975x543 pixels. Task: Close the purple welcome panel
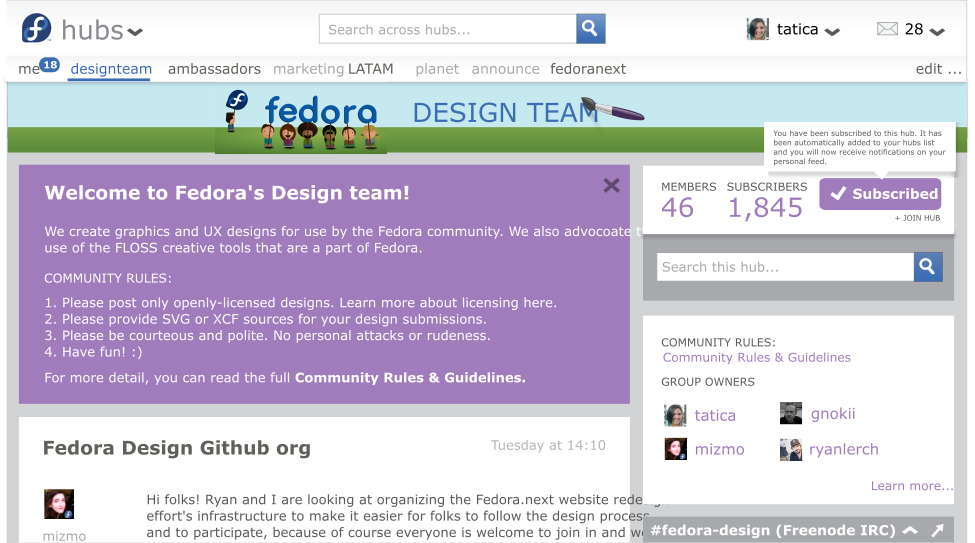tap(611, 185)
